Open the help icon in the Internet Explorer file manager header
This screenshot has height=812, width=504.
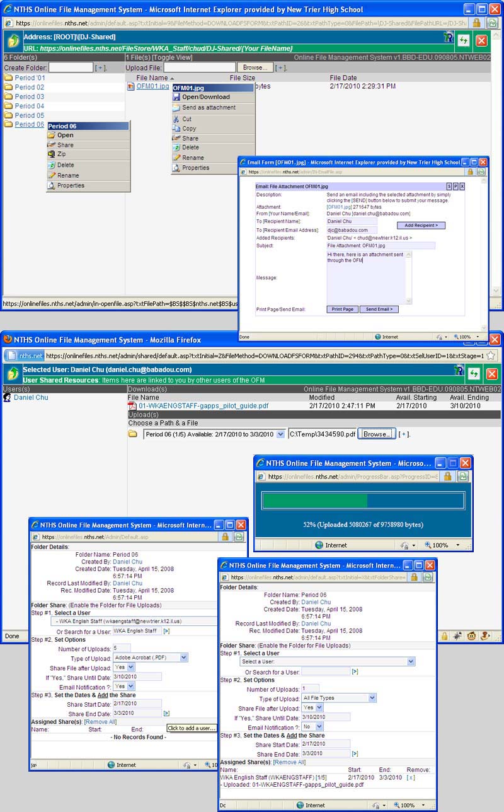[448, 38]
